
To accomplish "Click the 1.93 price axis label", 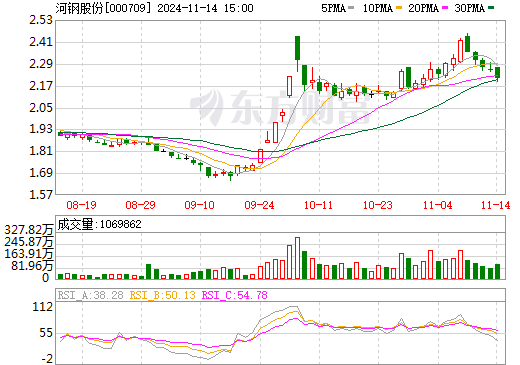I will pyautogui.click(x=41, y=129).
